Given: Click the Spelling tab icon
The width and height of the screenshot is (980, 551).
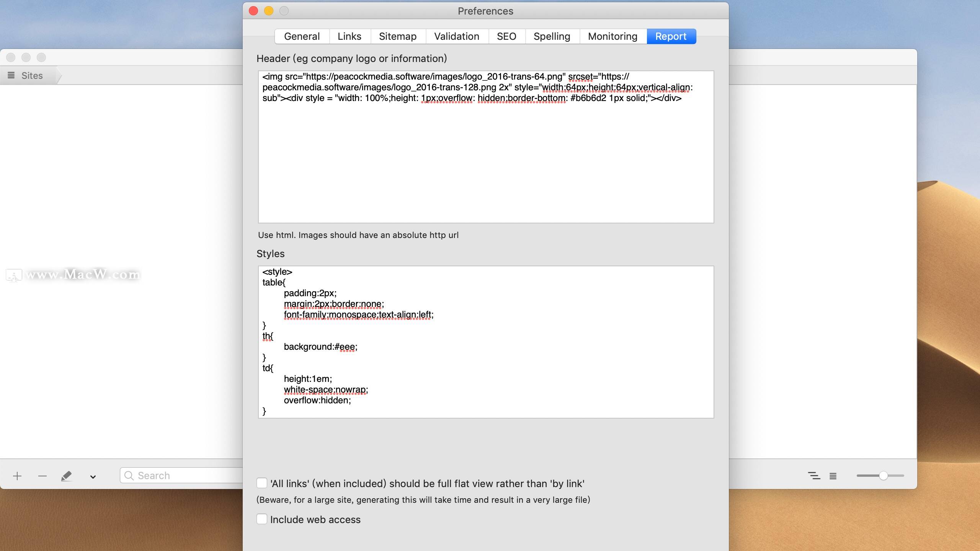Looking at the screenshot, I should (552, 36).
